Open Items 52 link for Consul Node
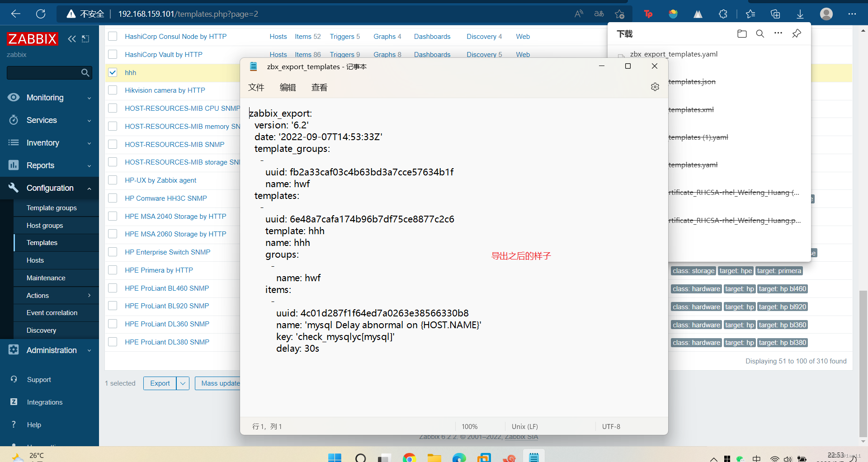The image size is (868, 462). (x=308, y=36)
